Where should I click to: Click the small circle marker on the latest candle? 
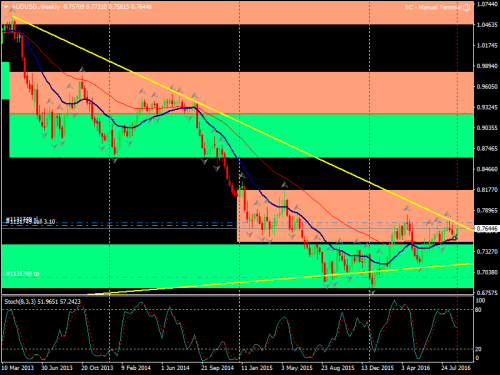(x=455, y=238)
